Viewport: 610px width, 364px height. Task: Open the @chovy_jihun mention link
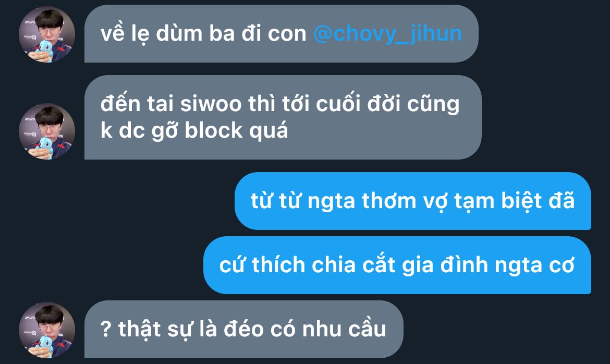[x=387, y=34]
